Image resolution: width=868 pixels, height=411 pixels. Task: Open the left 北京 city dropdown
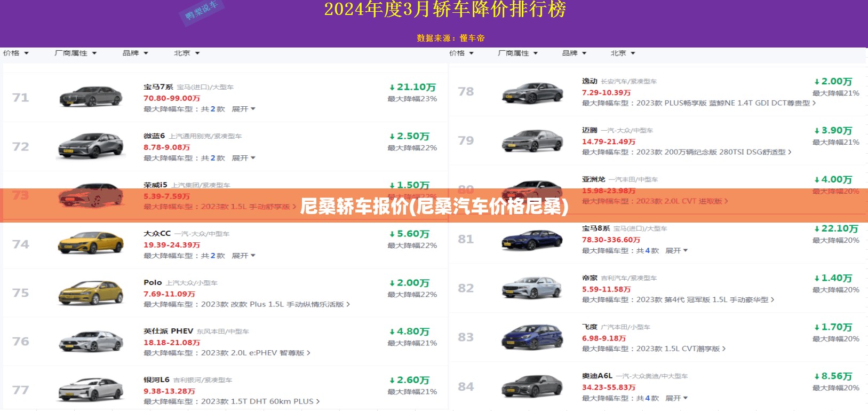[x=186, y=53]
